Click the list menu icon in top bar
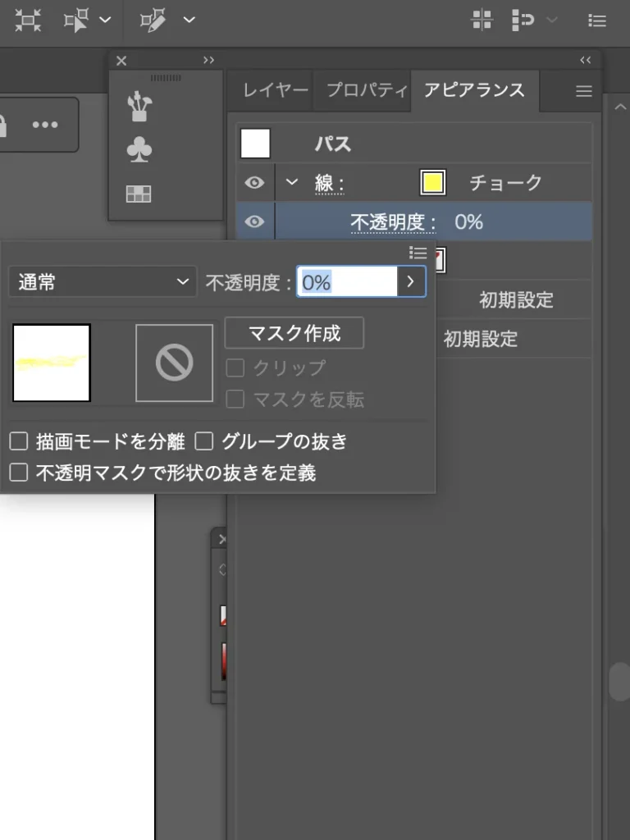 pos(598,21)
